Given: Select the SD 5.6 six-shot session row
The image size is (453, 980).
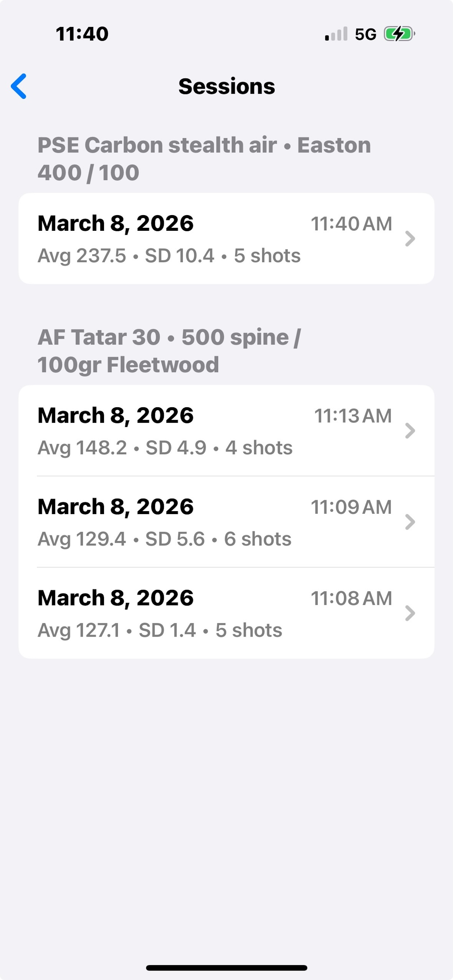Looking at the screenshot, I should tap(226, 522).
